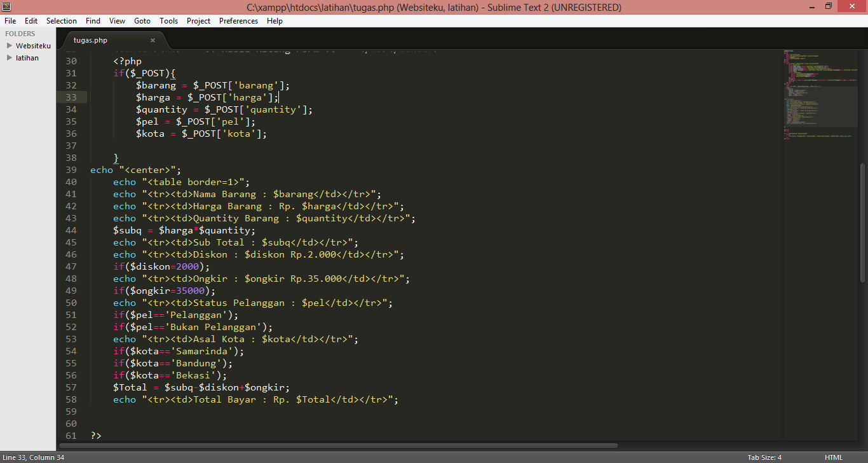Open the Selection menu
The height and width of the screenshot is (463, 868).
pos(61,20)
